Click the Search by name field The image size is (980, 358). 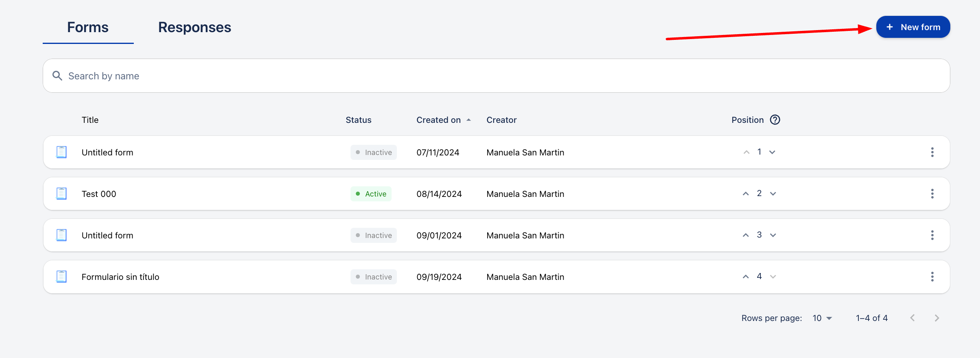tap(496, 76)
